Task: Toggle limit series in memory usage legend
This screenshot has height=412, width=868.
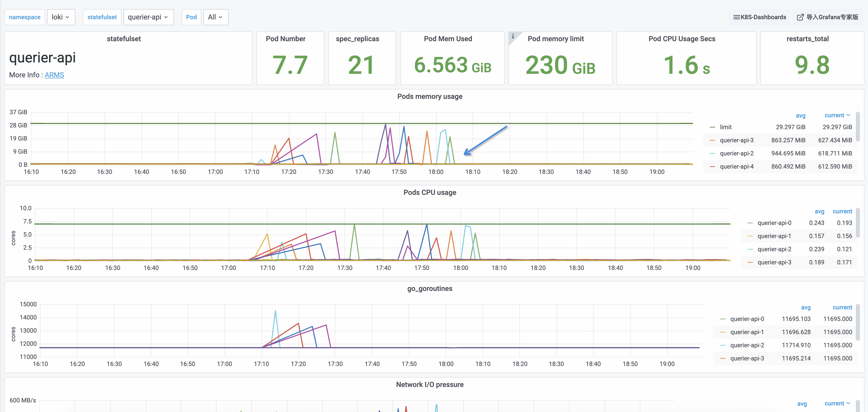Action: tap(725, 127)
